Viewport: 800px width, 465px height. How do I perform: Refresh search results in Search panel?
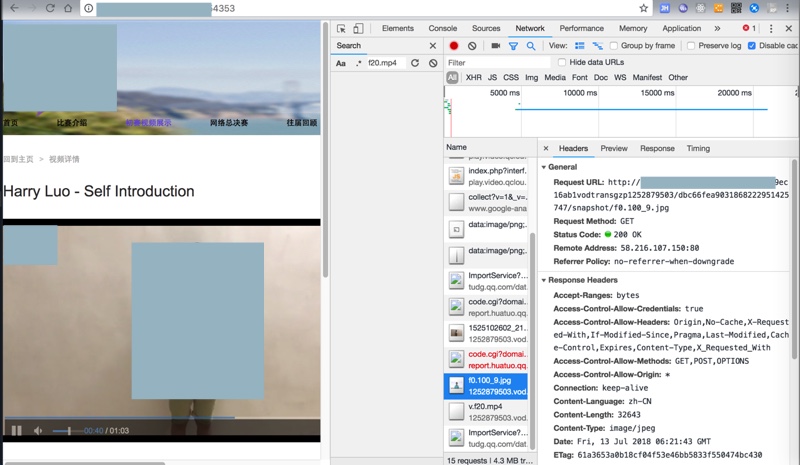pyautogui.click(x=415, y=63)
